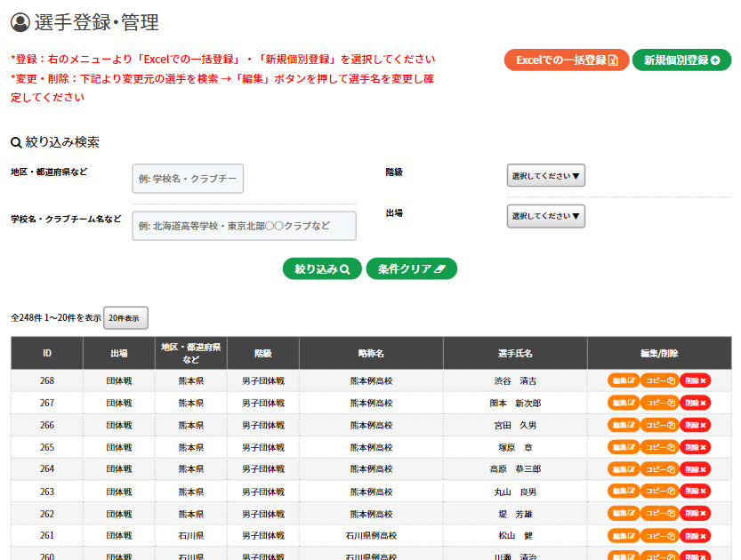
Task: Edit player 渋谷 清吉 (ID 268)
Action: tap(624, 380)
